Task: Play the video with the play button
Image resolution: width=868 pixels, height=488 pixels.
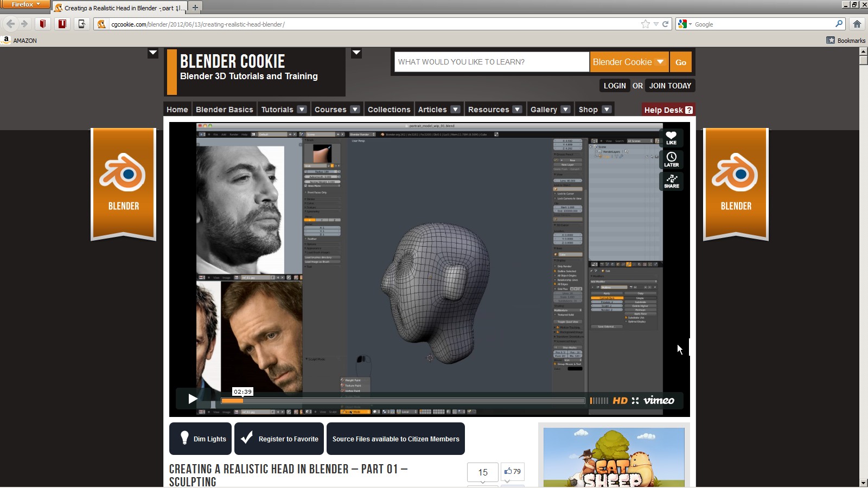Action: [193, 399]
